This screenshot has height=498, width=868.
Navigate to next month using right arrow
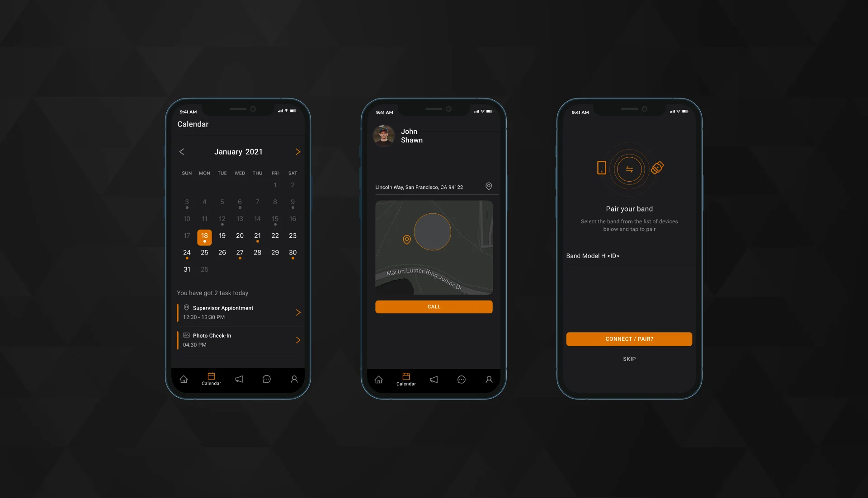click(x=297, y=151)
